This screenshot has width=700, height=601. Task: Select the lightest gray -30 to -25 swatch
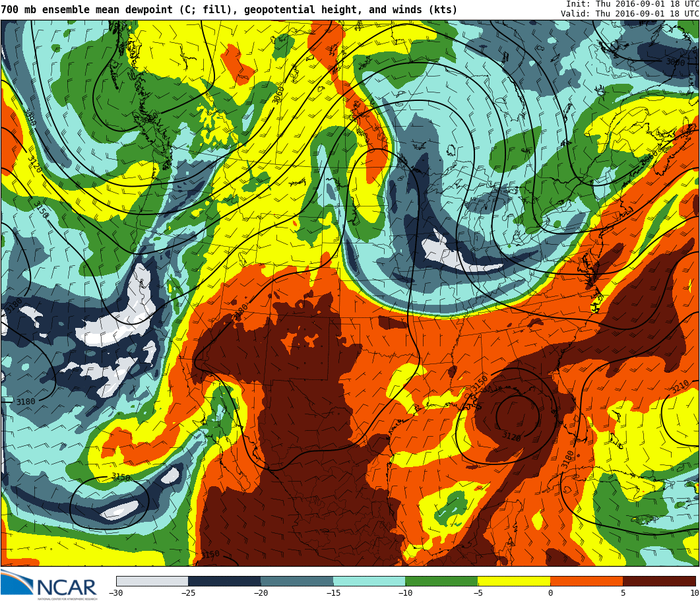tap(152, 581)
